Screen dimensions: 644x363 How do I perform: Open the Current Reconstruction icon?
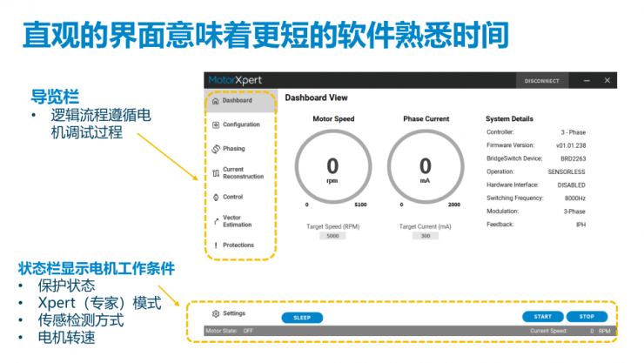[x=215, y=173]
